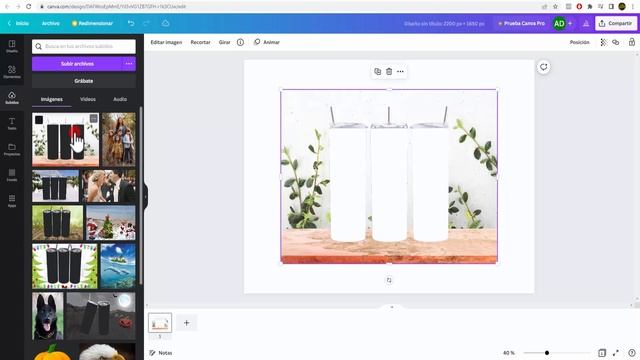Open the Fondo background panel
This screenshot has width=640, height=360.
(12, 175)
